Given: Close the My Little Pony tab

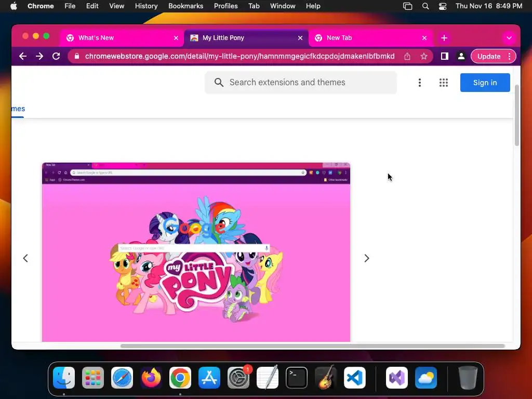Looking at the screenshot, I should tap(300, 38).
